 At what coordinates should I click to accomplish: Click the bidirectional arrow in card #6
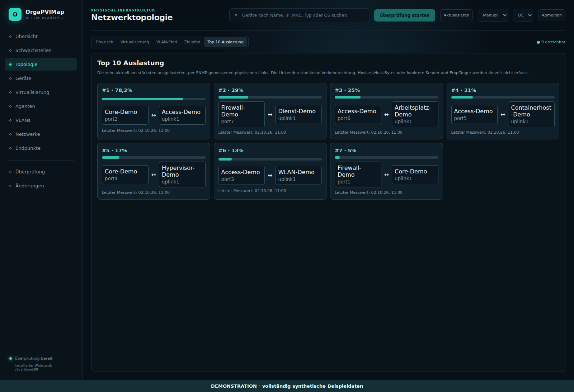[x=270, y=176]
